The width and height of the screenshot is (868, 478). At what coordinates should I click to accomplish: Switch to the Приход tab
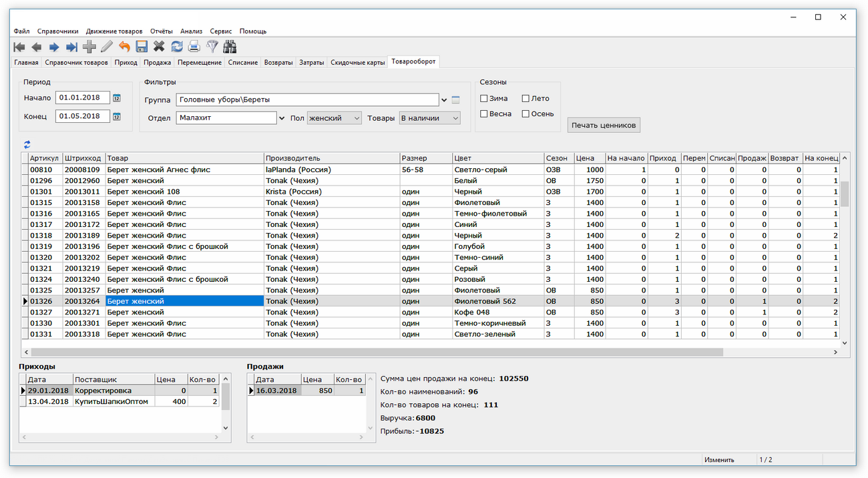[126, 63]
